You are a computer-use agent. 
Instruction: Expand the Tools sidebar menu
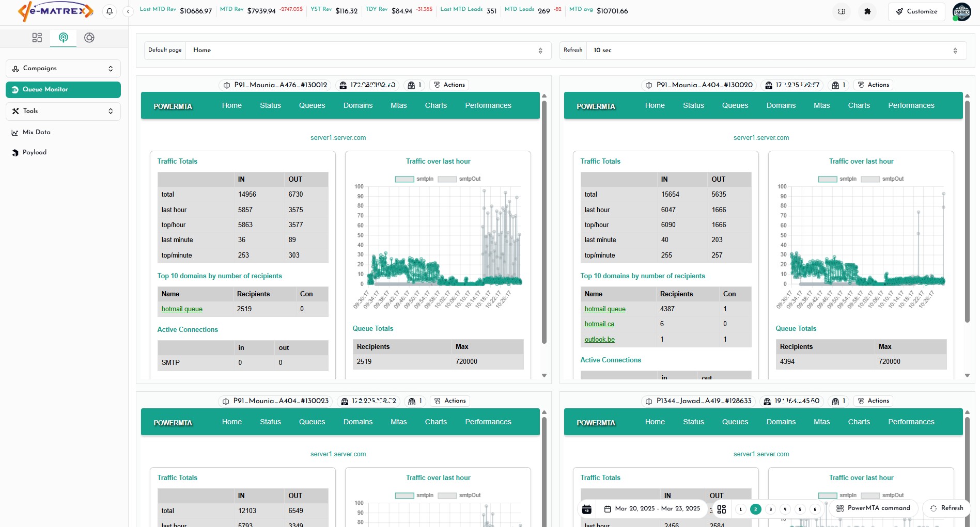click(x=63, y=111)
